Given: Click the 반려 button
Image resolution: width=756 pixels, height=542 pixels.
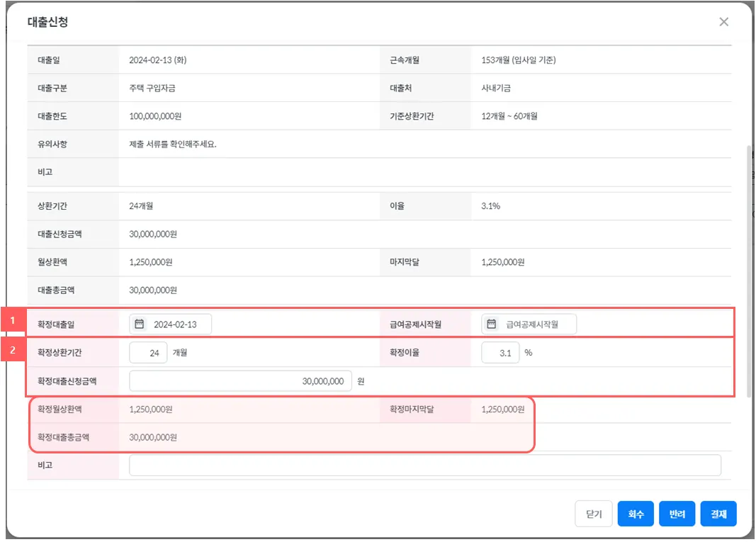Looking at the screenshot, I should tap(677, 514).
